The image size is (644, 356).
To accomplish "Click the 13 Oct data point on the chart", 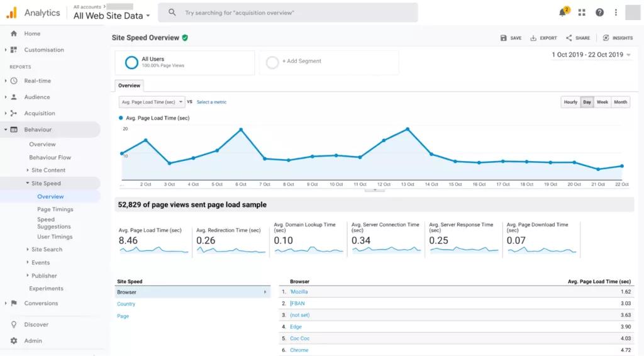I will [x=408, y=129].
